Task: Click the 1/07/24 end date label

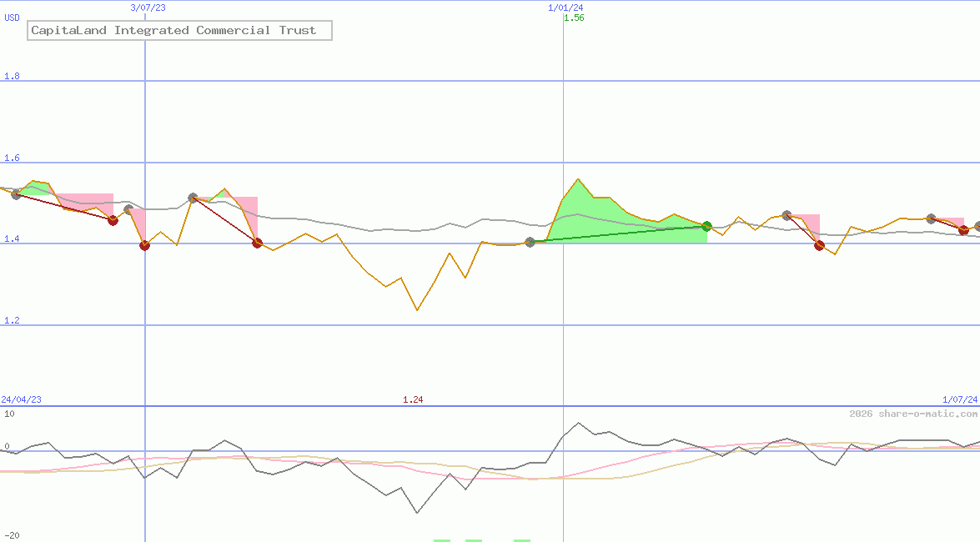Action: pyautogui.click(x=957, y=400)
